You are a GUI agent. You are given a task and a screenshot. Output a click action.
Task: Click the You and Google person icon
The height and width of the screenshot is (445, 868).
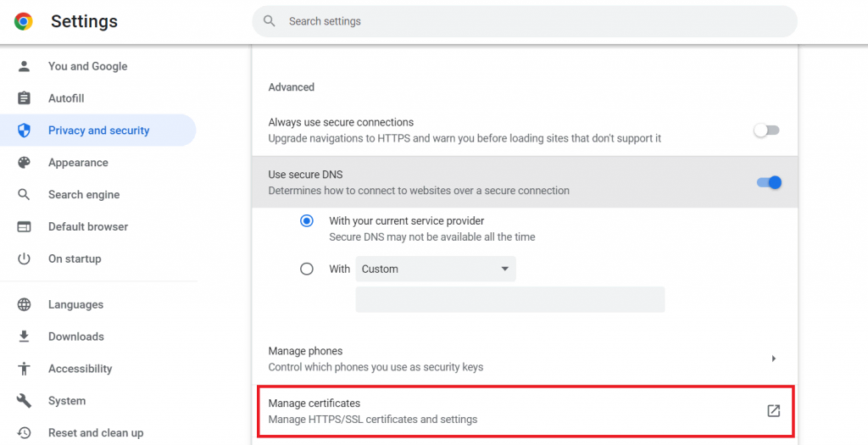[24, 66]
